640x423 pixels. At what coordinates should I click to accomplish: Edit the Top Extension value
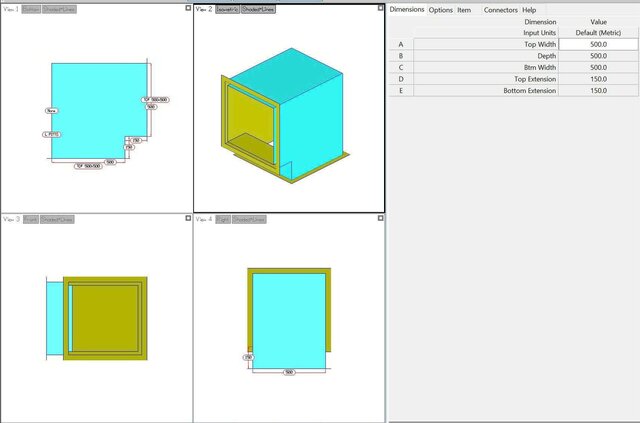[x=598, y=79]
